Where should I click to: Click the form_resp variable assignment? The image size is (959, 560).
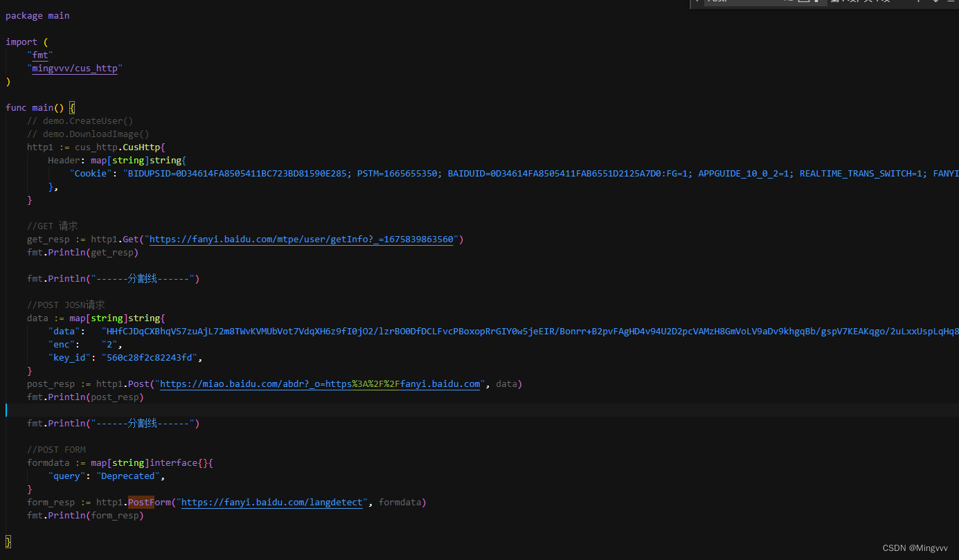pyautogui.click(x=51, y=503)
